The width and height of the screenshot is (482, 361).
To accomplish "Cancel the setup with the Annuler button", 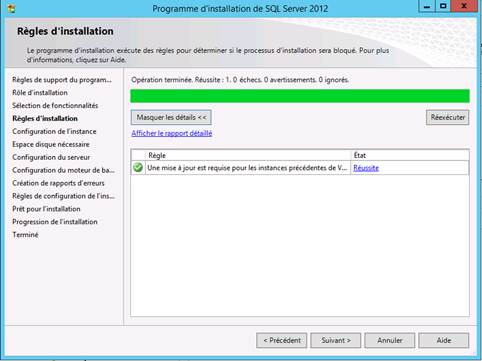I will pos(390,340).
